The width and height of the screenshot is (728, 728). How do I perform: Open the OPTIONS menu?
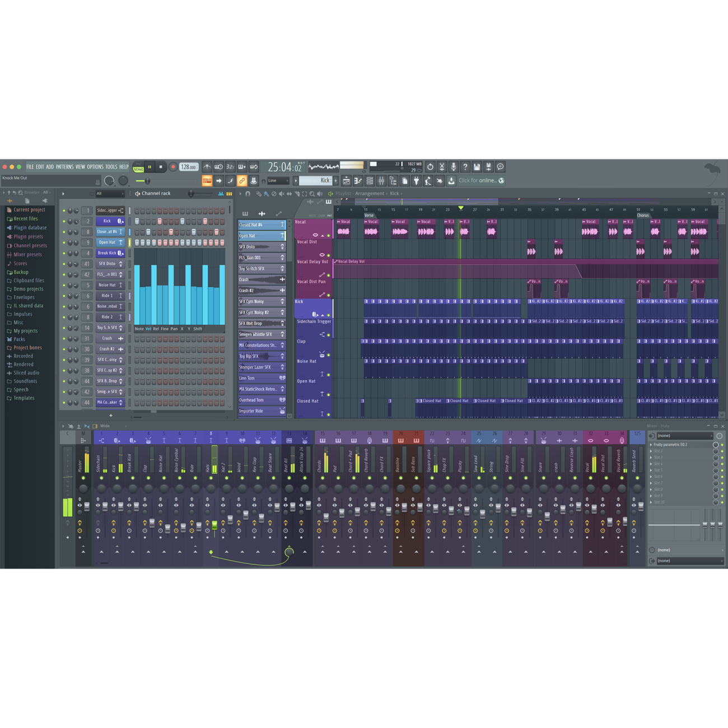(95, 166)
